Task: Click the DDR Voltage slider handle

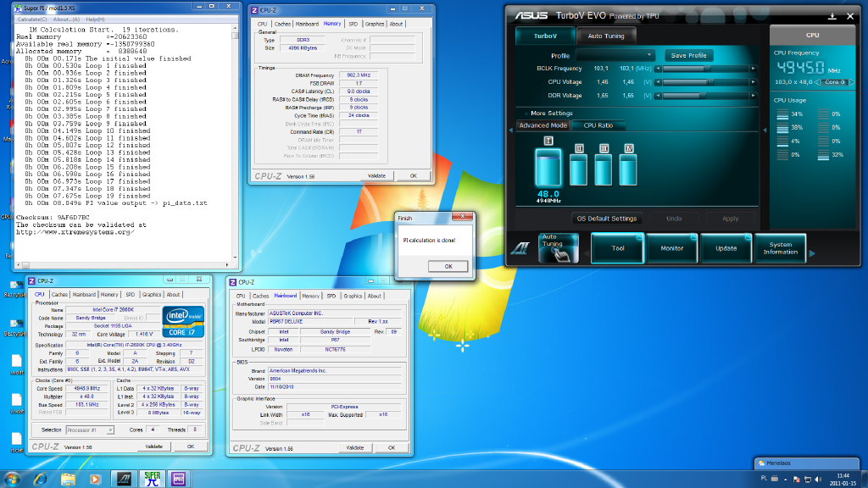Action: pyautogui.click(x=703, y=95)
